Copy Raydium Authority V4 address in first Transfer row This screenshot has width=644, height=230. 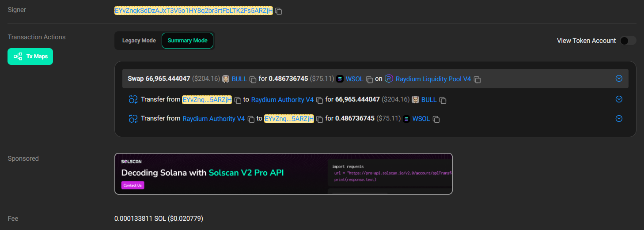[x=319, y=100]
